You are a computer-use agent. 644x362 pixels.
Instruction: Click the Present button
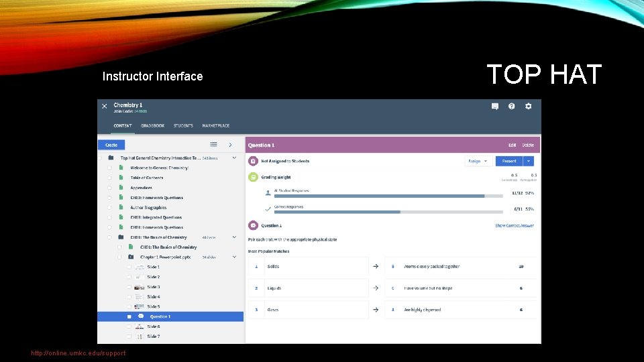point(509,162)
